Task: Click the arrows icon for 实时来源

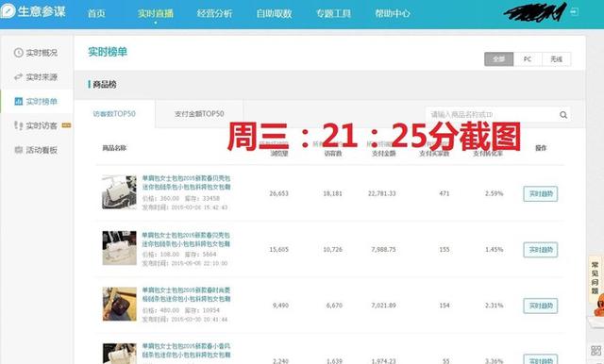Action: [x=18, y=77]
